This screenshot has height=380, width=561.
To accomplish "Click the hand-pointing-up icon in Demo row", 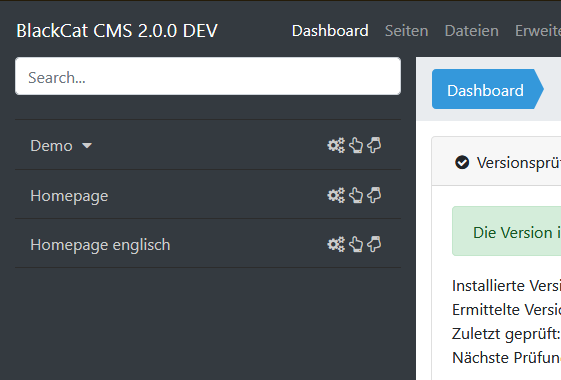I will tap(356, 145).
